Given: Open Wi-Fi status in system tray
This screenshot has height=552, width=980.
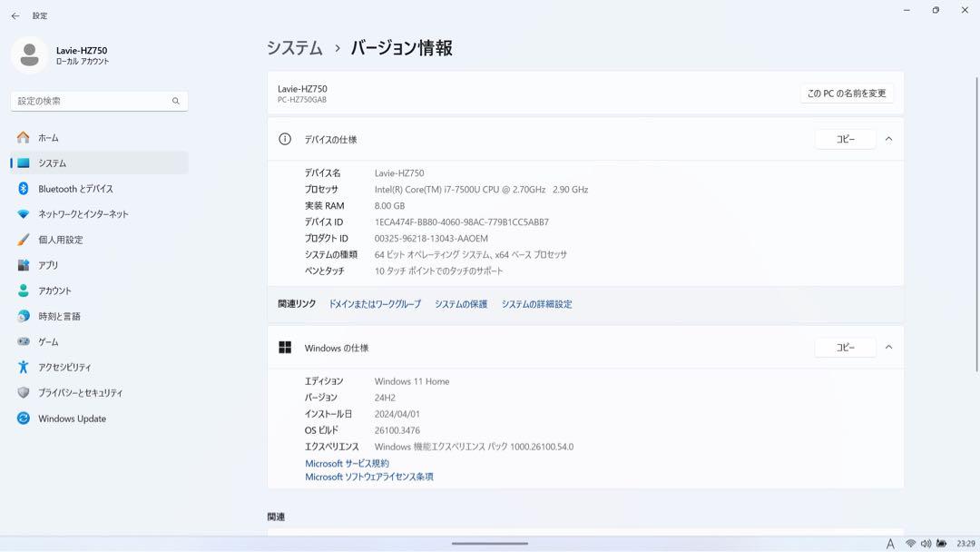Looking at the screenshot, I should tap(911, 544).
